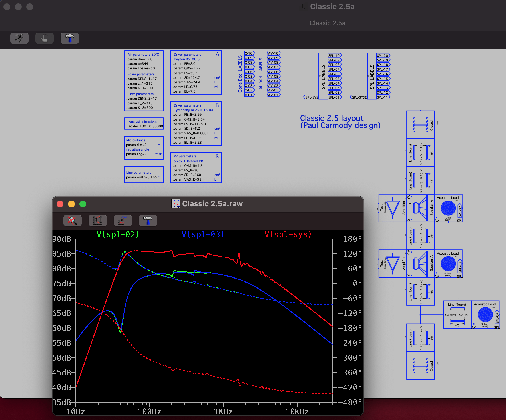Click the X-01 cone excursion label
The image size is (506, 420).
[249, 95]
